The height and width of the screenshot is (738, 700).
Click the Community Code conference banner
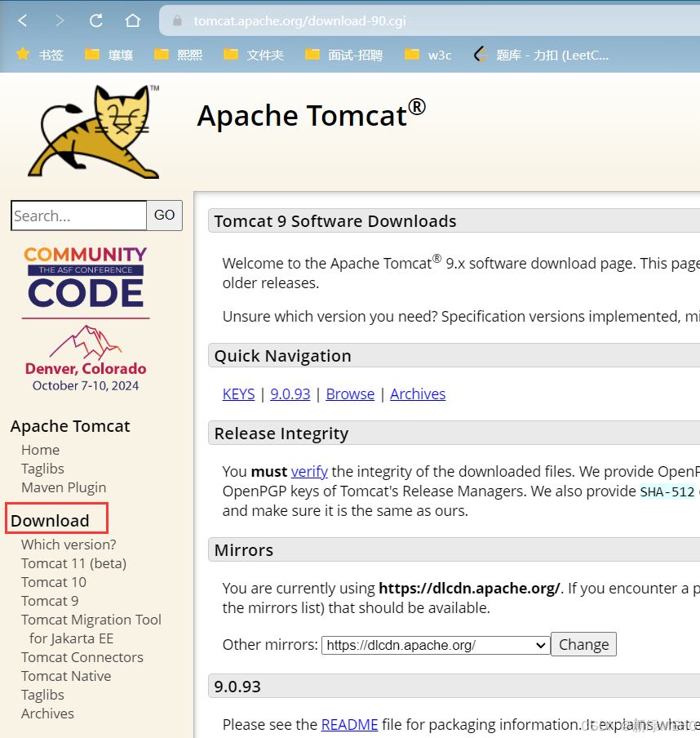pyautogui.click(x=86, y=319)
